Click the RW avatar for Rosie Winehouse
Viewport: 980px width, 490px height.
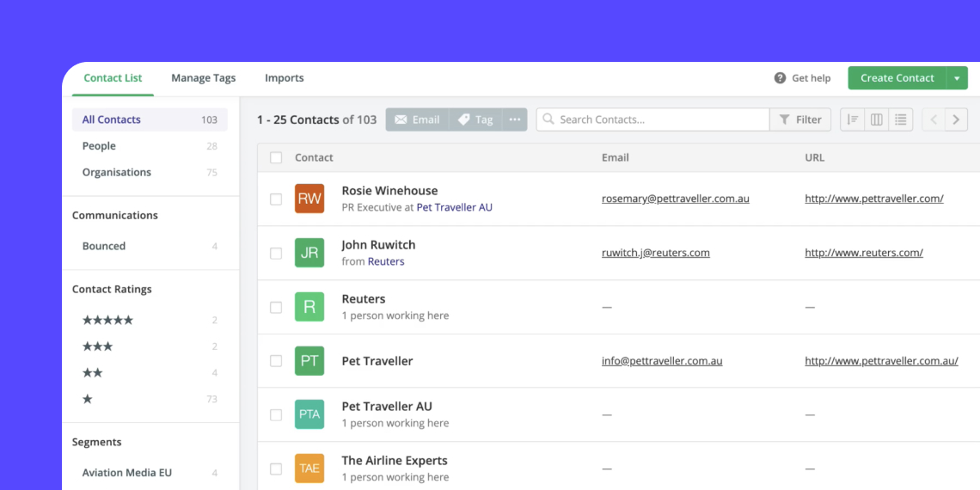click(309, 199)
